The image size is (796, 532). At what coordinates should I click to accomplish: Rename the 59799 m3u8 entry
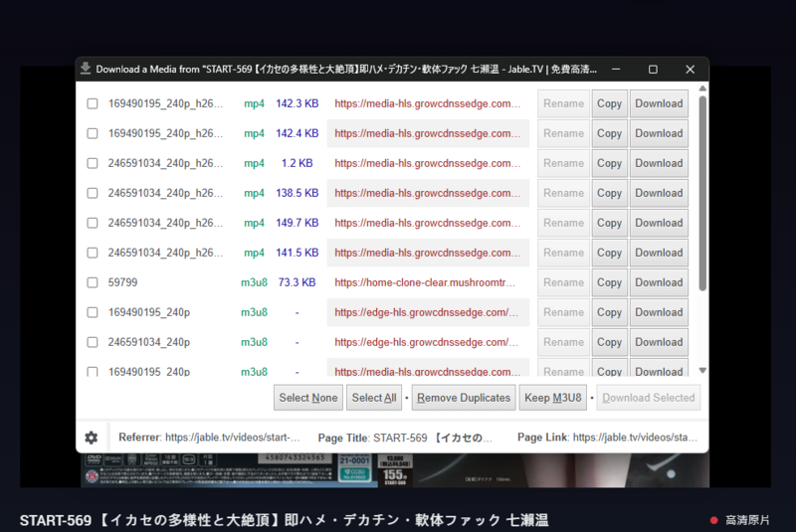click(563, 282)
